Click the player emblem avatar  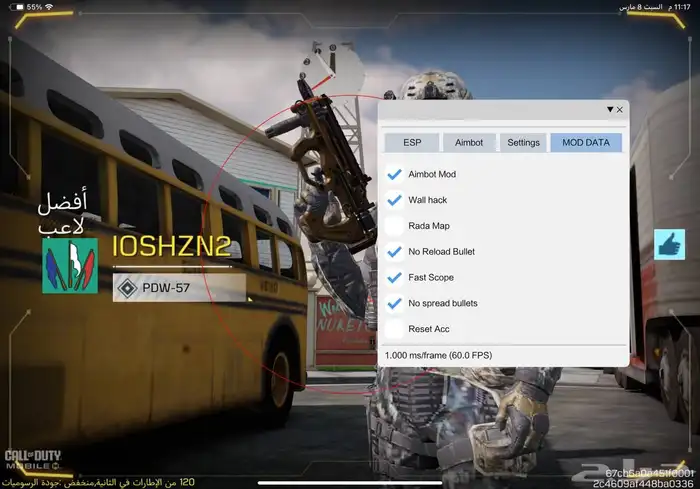(x=70, y=266)
